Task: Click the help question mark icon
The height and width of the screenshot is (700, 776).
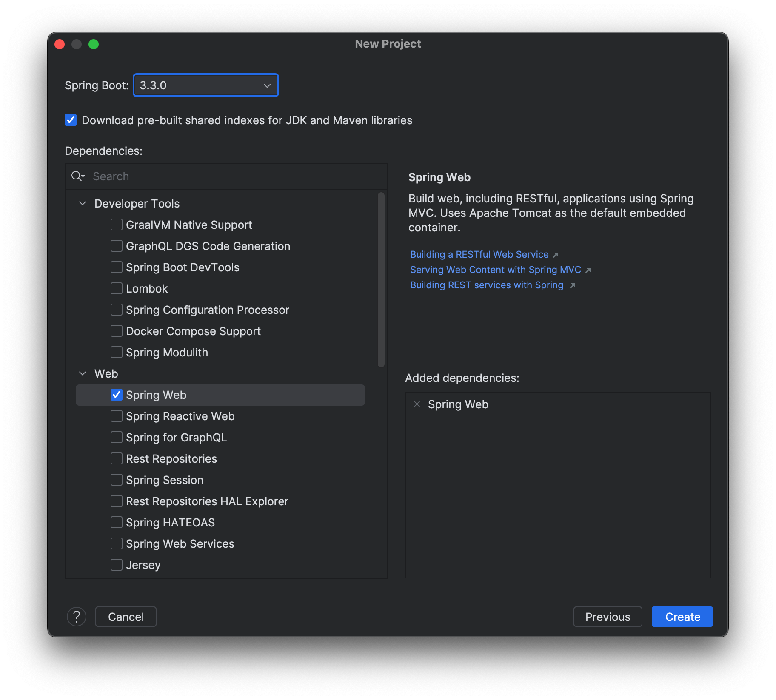Action: click(77, 617)
